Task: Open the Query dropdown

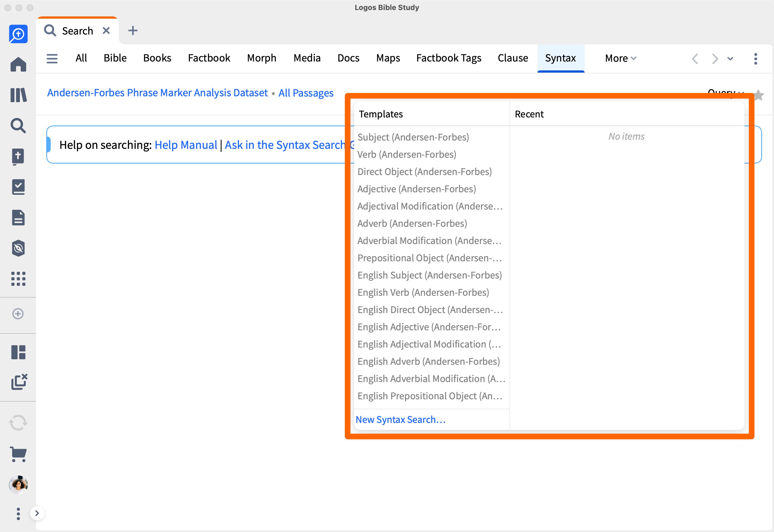Action: pyautogui.click(x=726, y=93)
